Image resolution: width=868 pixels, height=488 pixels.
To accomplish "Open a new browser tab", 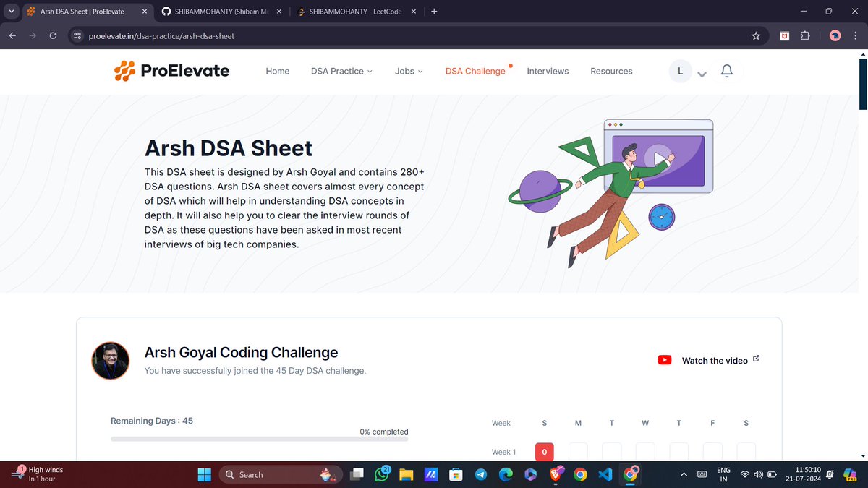I will click(x=434, y=12).
